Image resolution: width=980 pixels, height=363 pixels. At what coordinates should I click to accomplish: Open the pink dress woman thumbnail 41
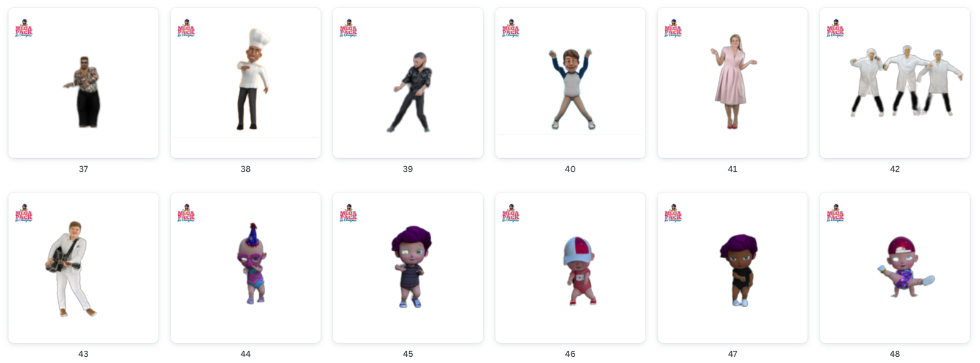[733, 83]
